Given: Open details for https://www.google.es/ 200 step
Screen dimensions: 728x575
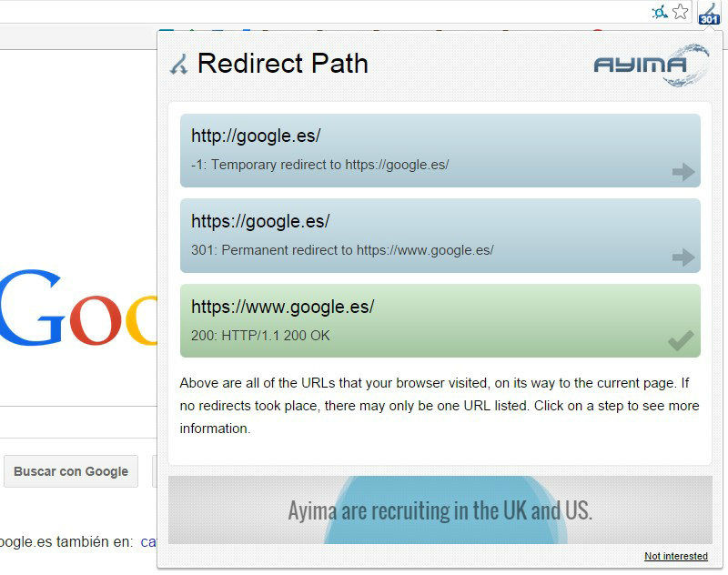Looking at the screenshot, I should tap(440, 320).
